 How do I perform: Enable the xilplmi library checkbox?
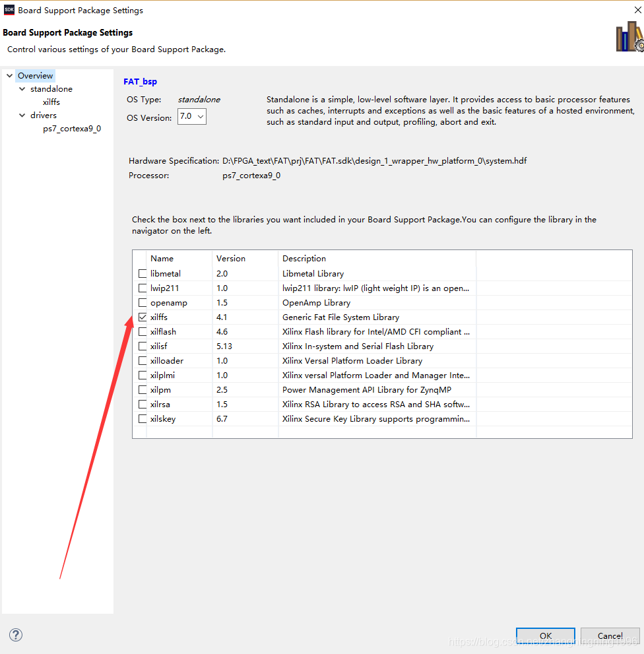coord(143,376)
